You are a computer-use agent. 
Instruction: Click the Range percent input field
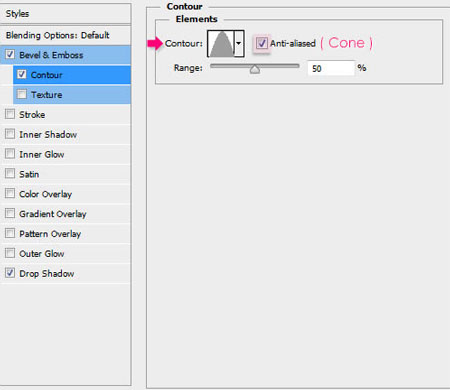click(331, 68)
